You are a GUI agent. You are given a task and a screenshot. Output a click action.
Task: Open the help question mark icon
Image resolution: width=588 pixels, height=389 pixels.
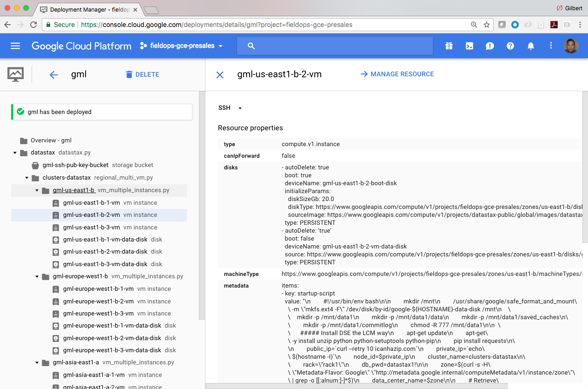510,46
